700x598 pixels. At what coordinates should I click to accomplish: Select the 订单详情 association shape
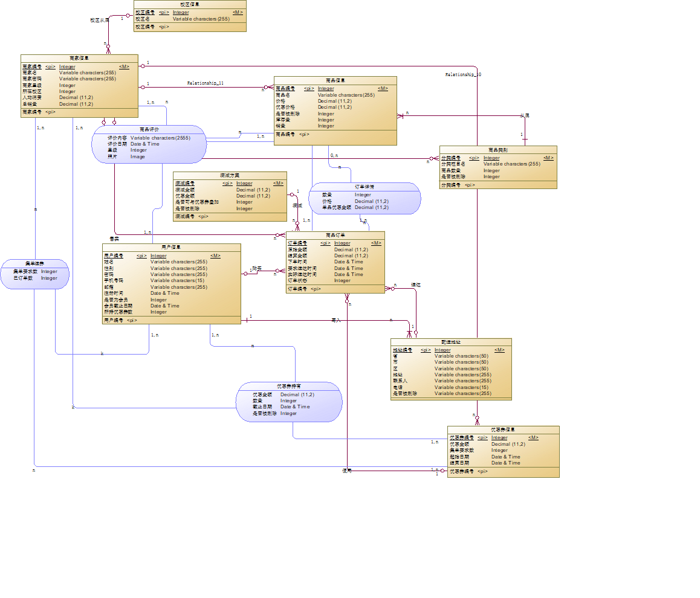365,199
